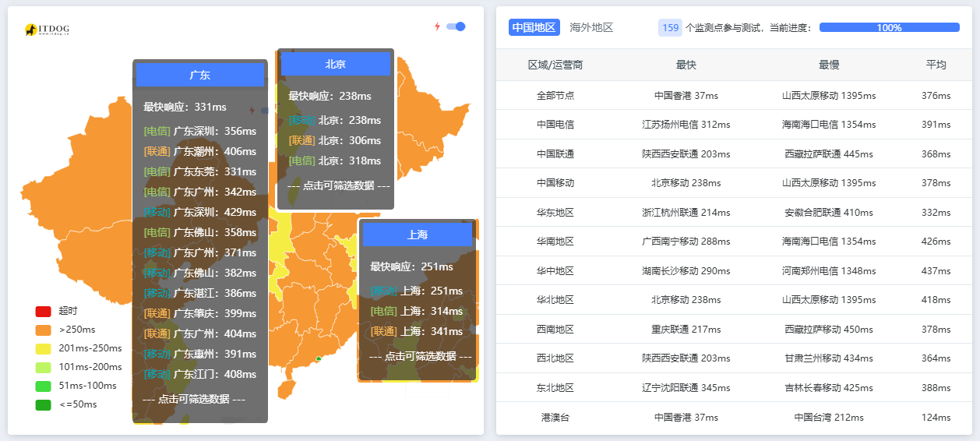Click 点击可筛选数据 in the 广东 tooltip

click(194, 399)
